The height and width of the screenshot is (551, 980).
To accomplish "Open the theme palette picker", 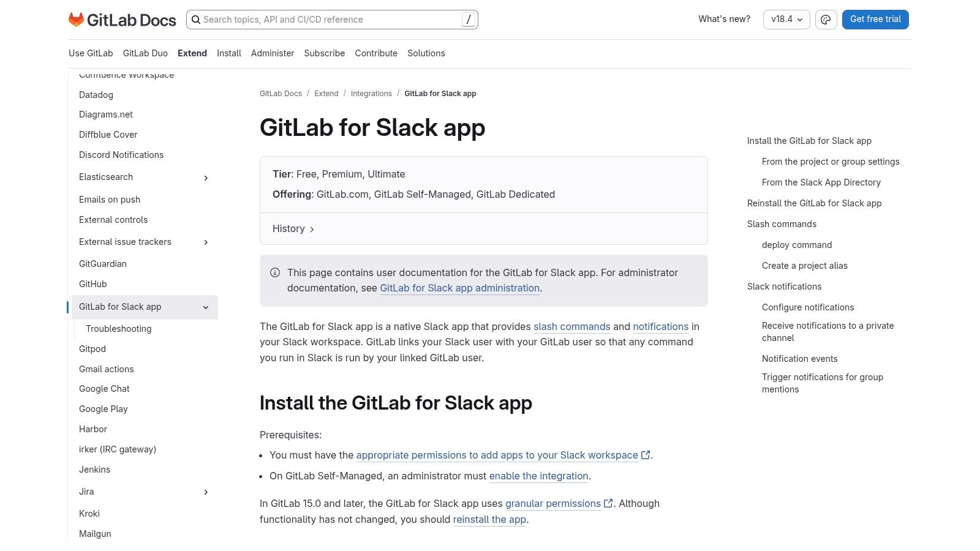I will pos(826,19).
